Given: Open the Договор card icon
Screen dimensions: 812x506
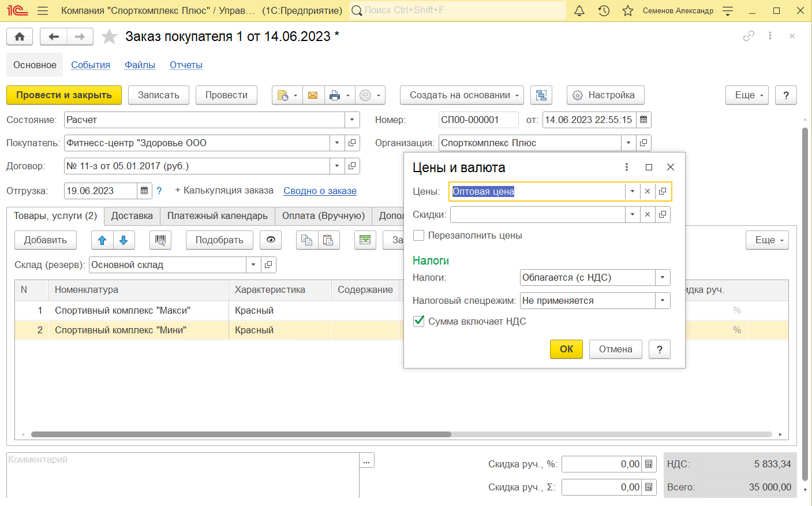Looking at the screenshot, I should [352, 166].
